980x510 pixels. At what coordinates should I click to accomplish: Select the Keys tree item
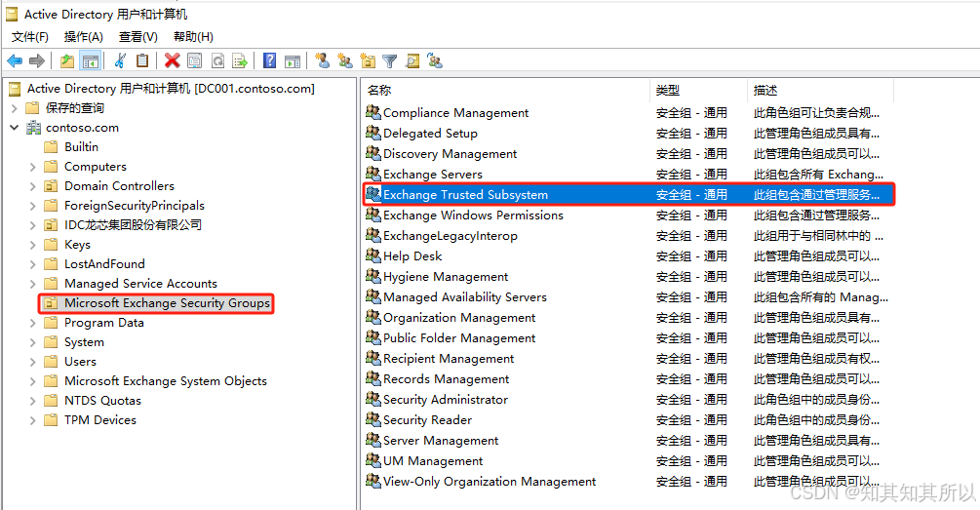click(77, 245)
